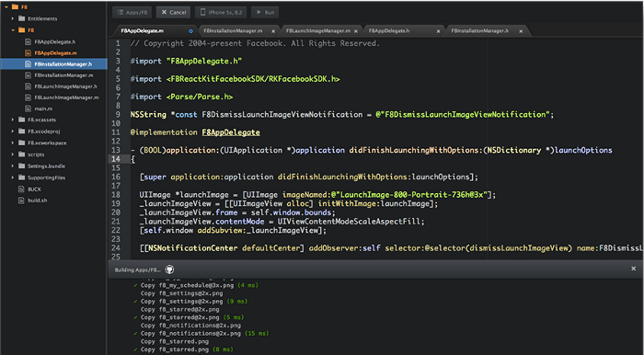This screenshot has height=355, width=644.
Task: Close the F8AppDelegate.h tab
Action: pos(438,31)
